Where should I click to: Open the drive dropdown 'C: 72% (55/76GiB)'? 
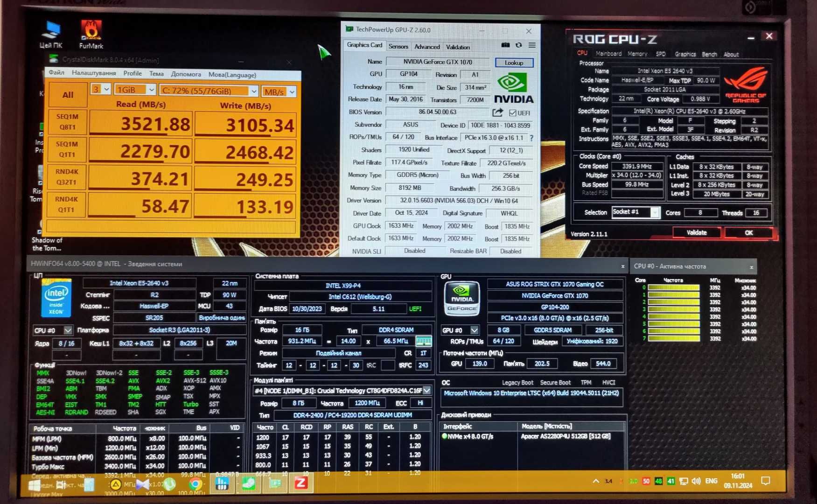(209, 91)
